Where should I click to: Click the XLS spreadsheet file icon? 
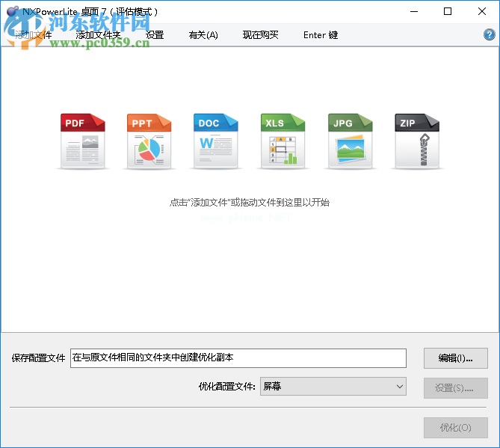[283, 141]
